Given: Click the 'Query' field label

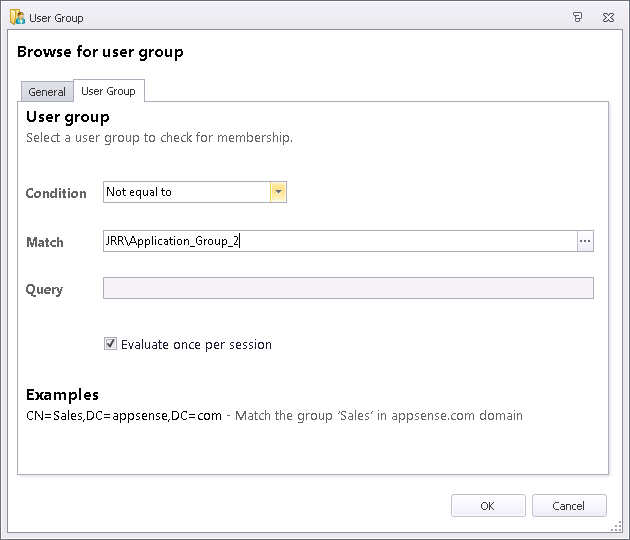Looking at the screenshot, I should pos(44,289).
